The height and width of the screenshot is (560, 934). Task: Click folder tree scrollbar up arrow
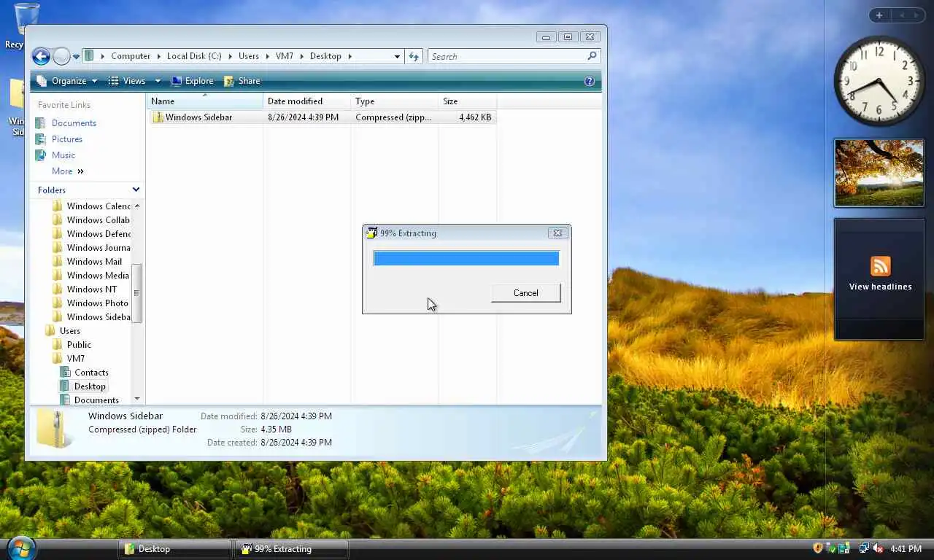pos(136,206)
